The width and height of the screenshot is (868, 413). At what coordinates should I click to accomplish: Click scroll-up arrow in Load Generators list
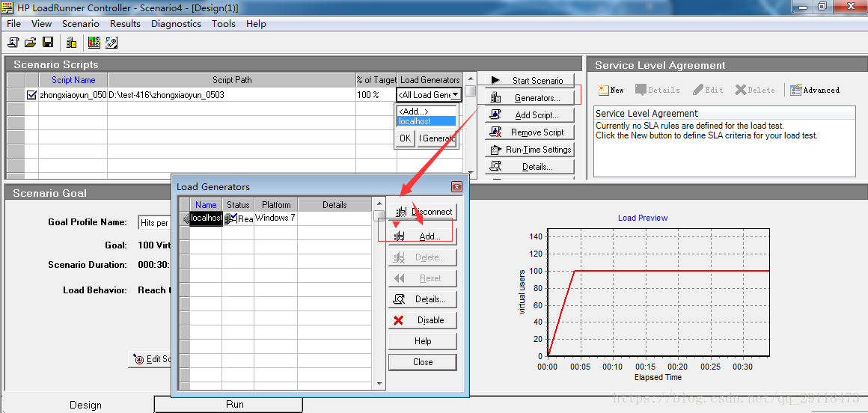click(x=379, y=203)
